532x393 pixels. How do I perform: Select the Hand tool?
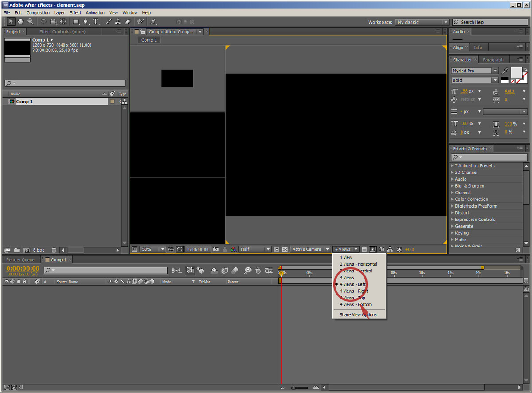pyautogui.click(x=20, y=22)
